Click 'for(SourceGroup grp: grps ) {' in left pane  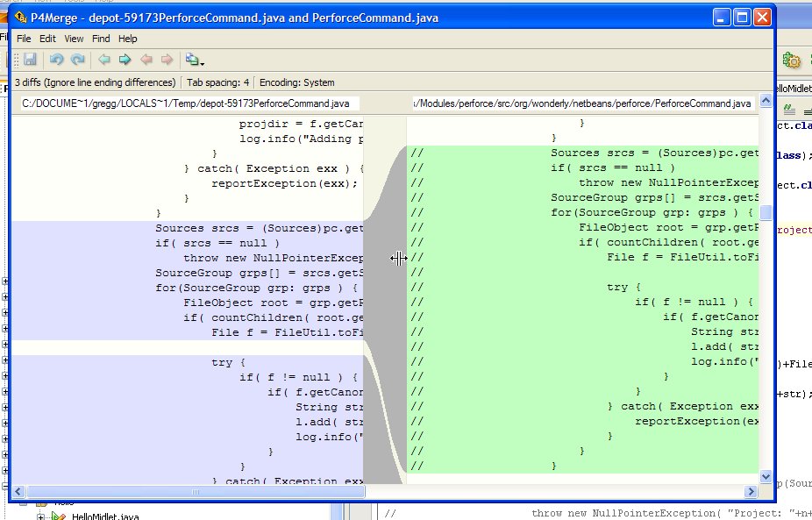coord(256,288)
